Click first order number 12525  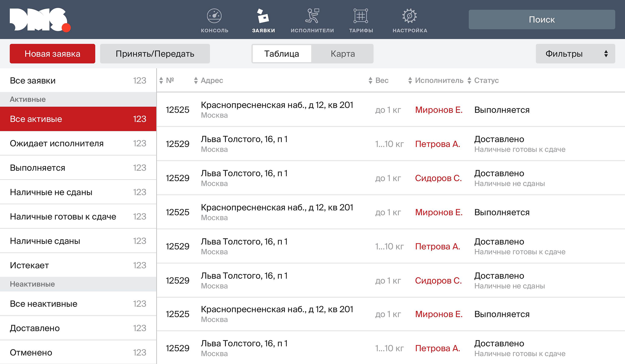pyautogui.click(x=178, y=110)
